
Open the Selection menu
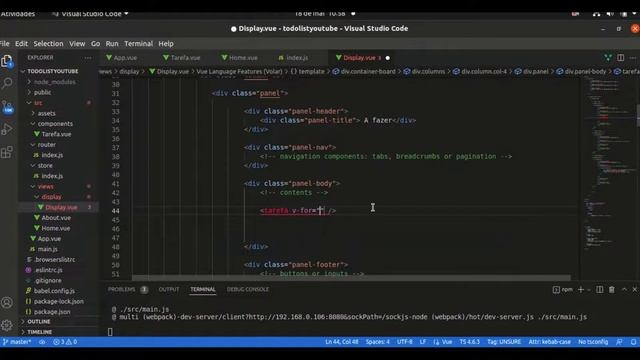coord(48,44)
